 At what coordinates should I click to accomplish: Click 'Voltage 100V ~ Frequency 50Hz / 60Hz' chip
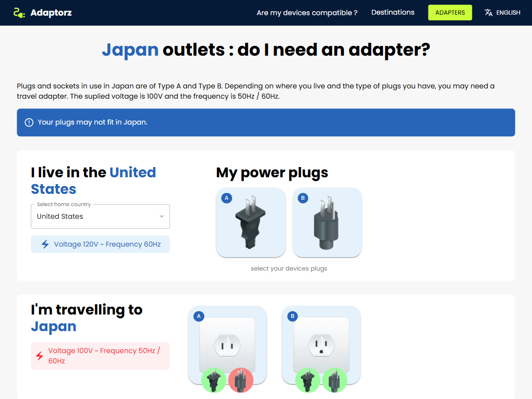[x=101, y=356]
